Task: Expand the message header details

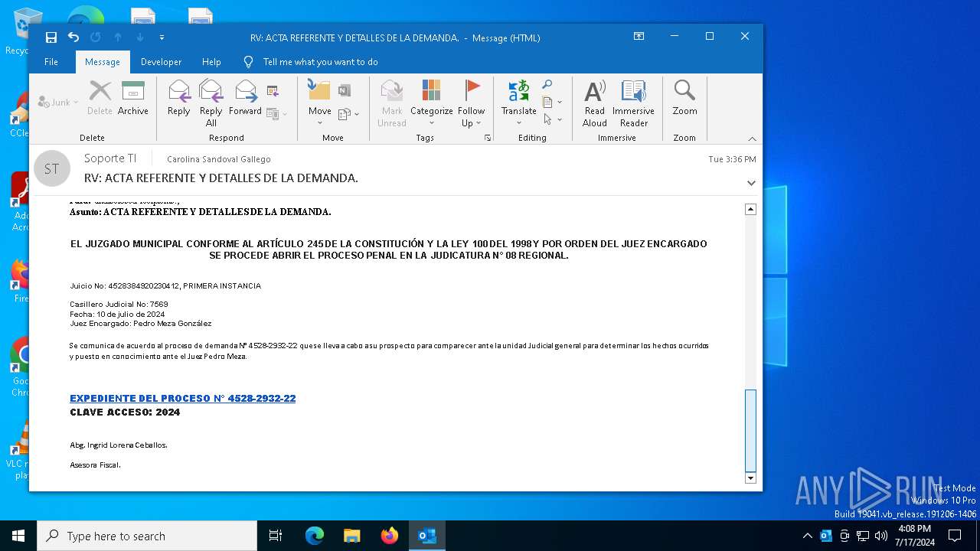Action: [x=751, y=183]
